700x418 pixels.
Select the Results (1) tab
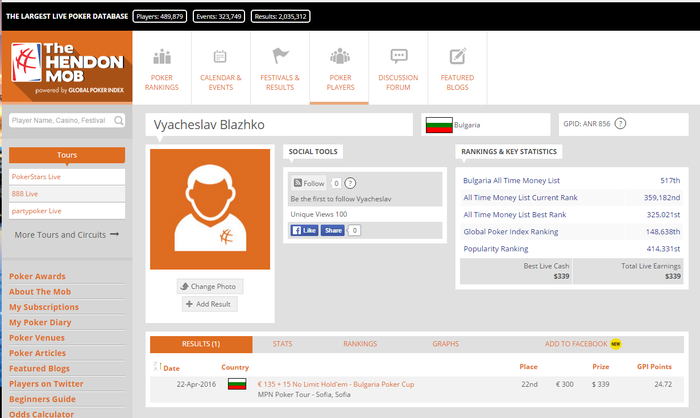[201, 344]
